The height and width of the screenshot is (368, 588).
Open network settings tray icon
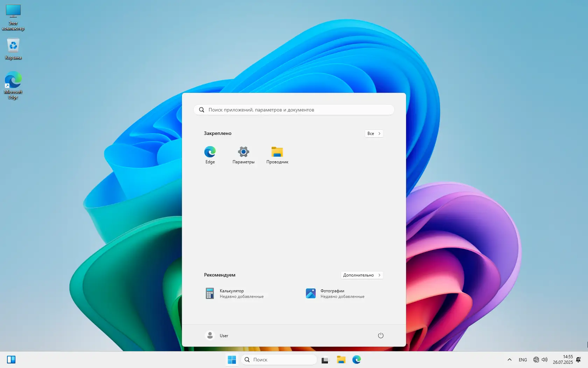pyautogui.click(x=536, y=360)
